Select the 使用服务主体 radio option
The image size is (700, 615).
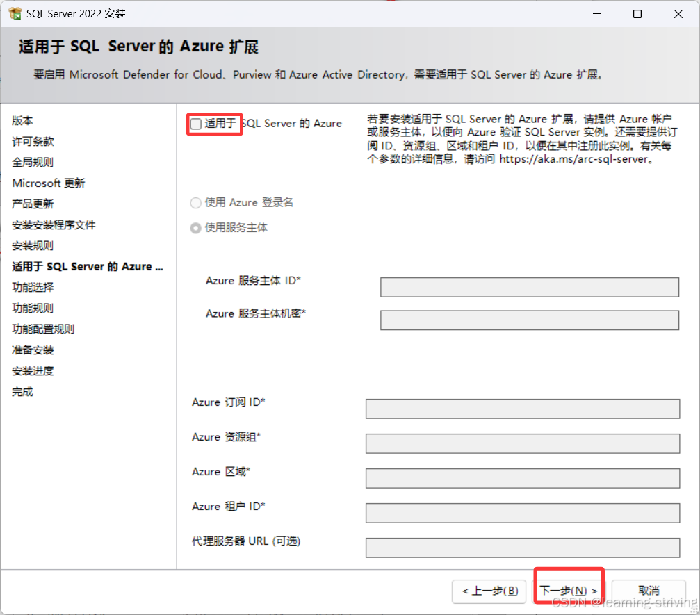click(x=195, y=228)
